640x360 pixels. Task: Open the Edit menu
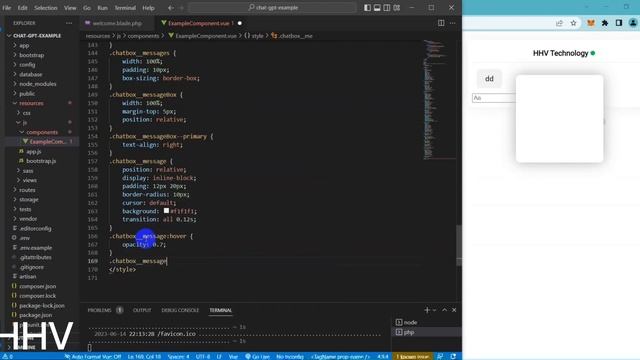click(x=22, y=8)
